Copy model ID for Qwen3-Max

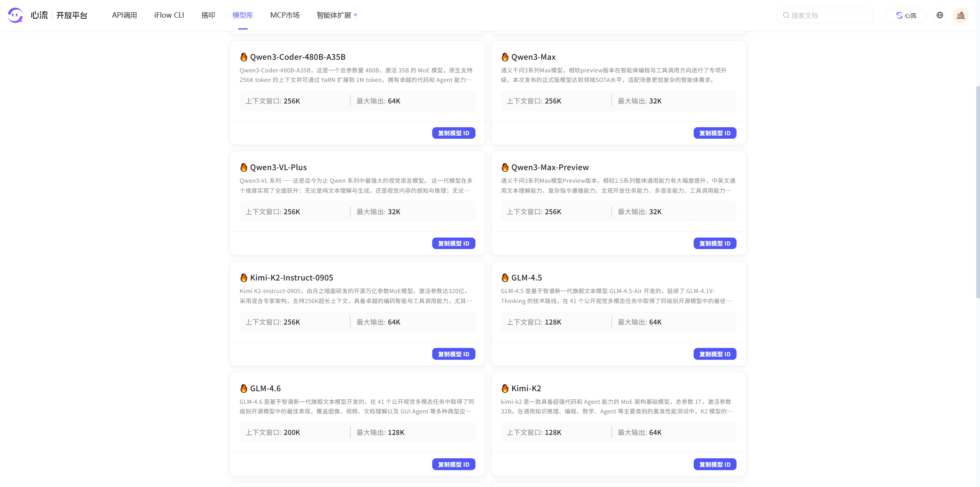click(x=714, y=133)
